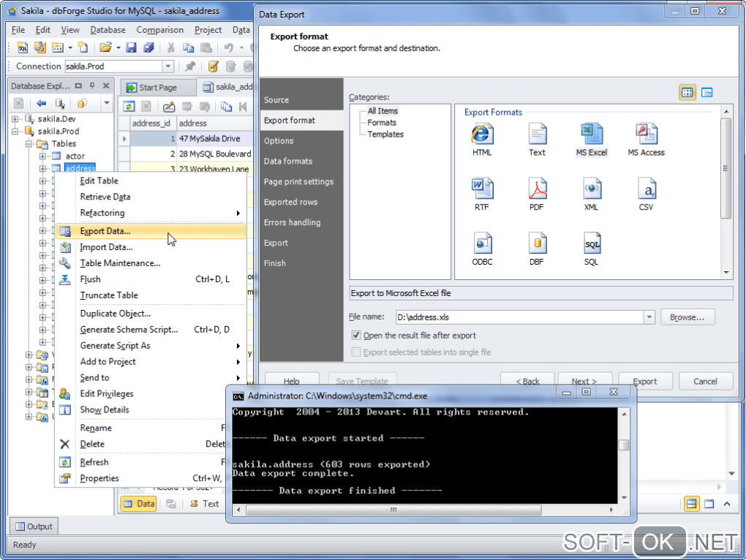Click the Paste toolbar icon
This screenshot has width=746, height=560.
(206, 48)
